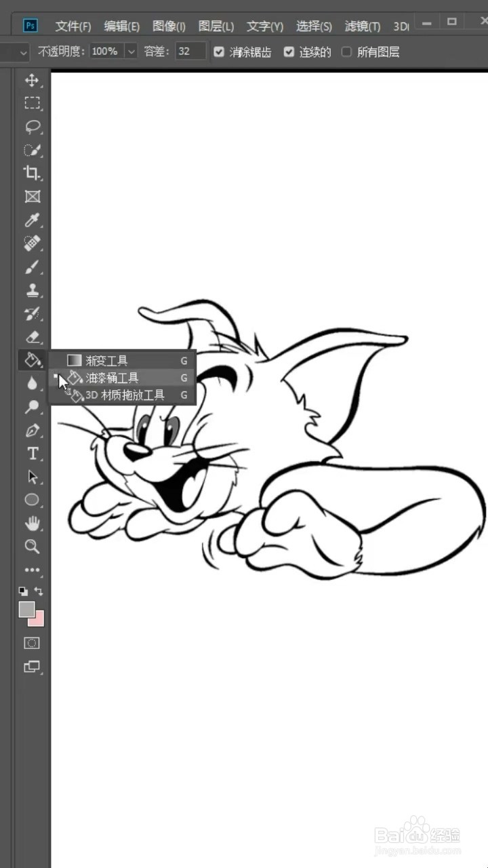Image resolution: width=488 pixels, height=868 pixels.
Task: Select the Frame tool
Action: pyautogui.click(x=32, y=197)
